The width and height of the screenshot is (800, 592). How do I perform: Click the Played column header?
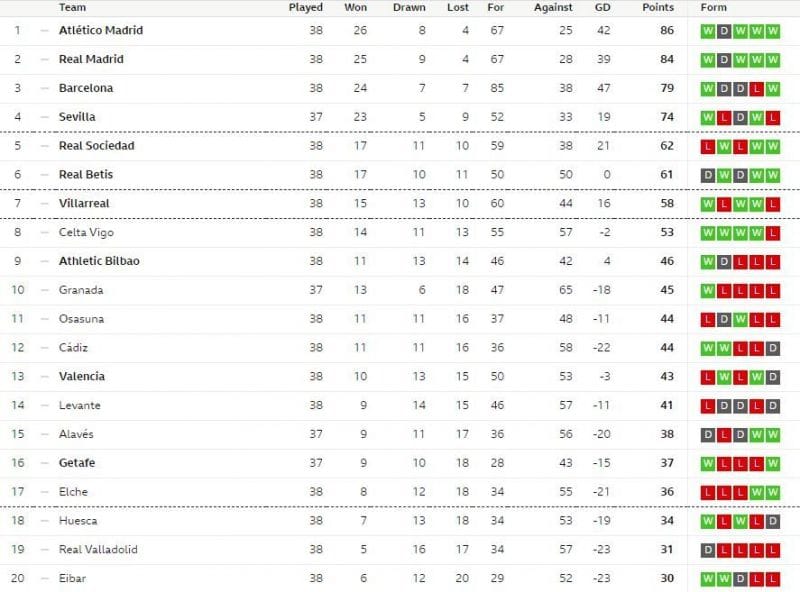click(305, 7)
